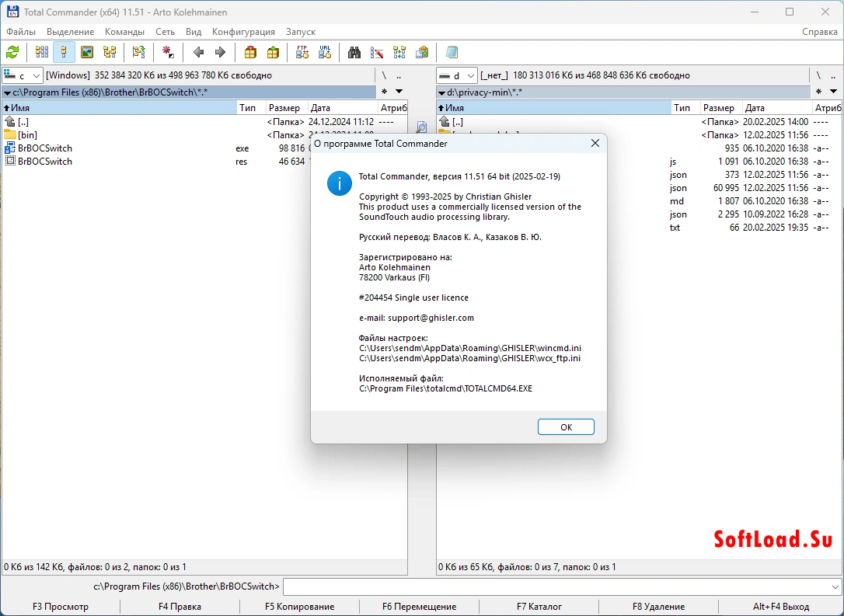This screenshot has width=844, height=616.
Task: Open the Сеть menu
Action: tap(166, 32)
